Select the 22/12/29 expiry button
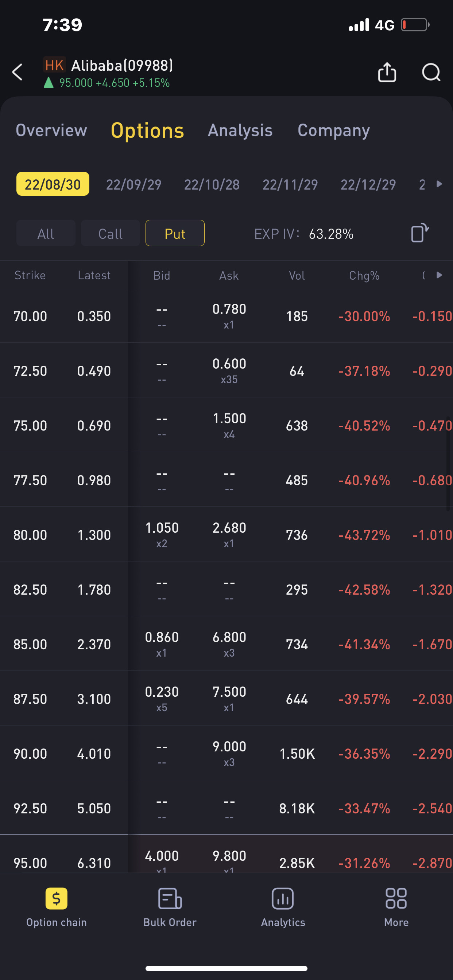453x980 pixels. 368,184
